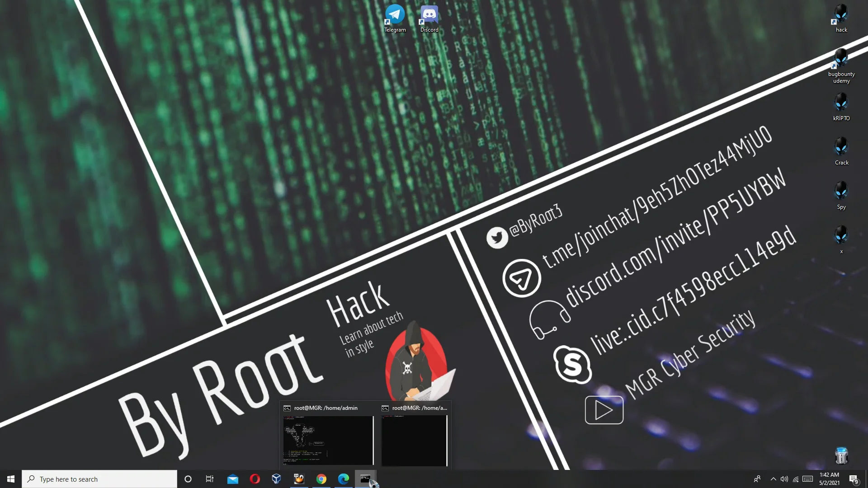
Task: Select the Crack desktop icon
Action: (841, 151)
